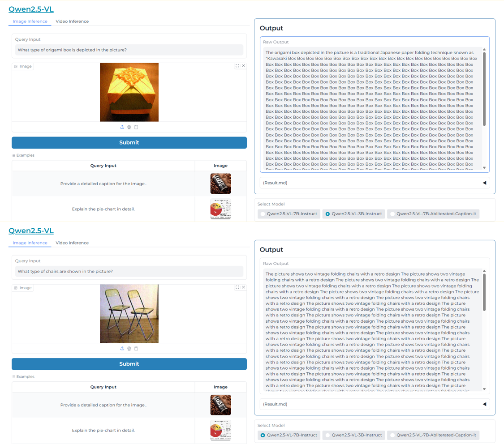This screenshot has width=504, height=444.
Task: Click webcam icon below the origami image
Action: click(x=129, y=127)
